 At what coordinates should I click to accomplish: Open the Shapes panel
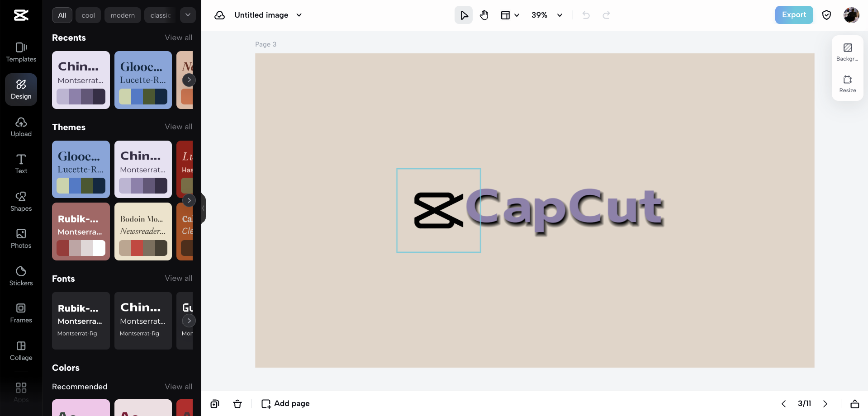click(x=21, y=201)
